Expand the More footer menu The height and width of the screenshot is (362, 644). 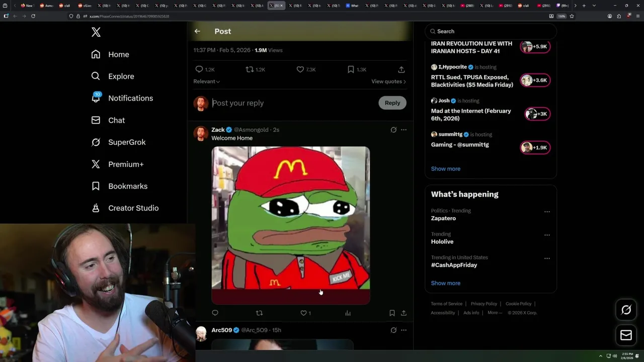[495, 313]
